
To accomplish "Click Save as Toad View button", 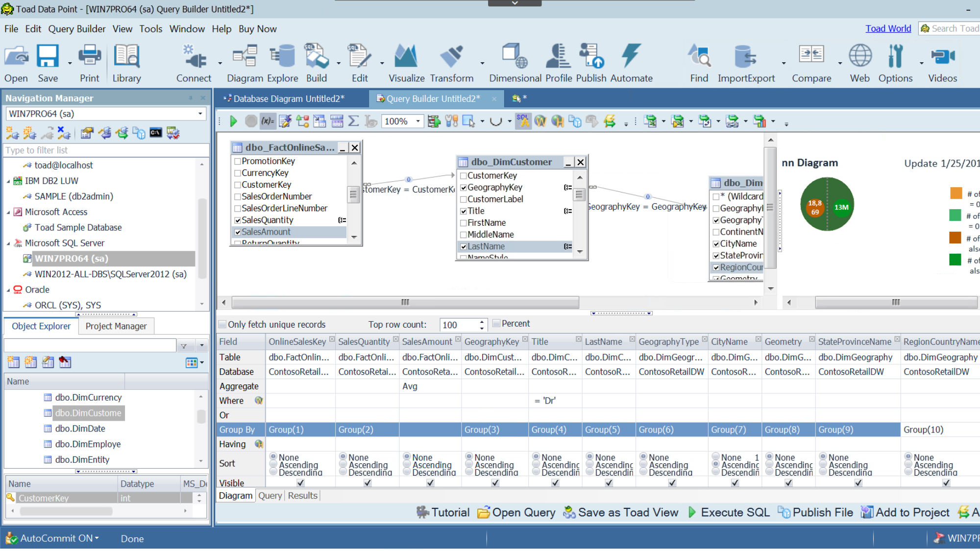I will pos(621,513).
